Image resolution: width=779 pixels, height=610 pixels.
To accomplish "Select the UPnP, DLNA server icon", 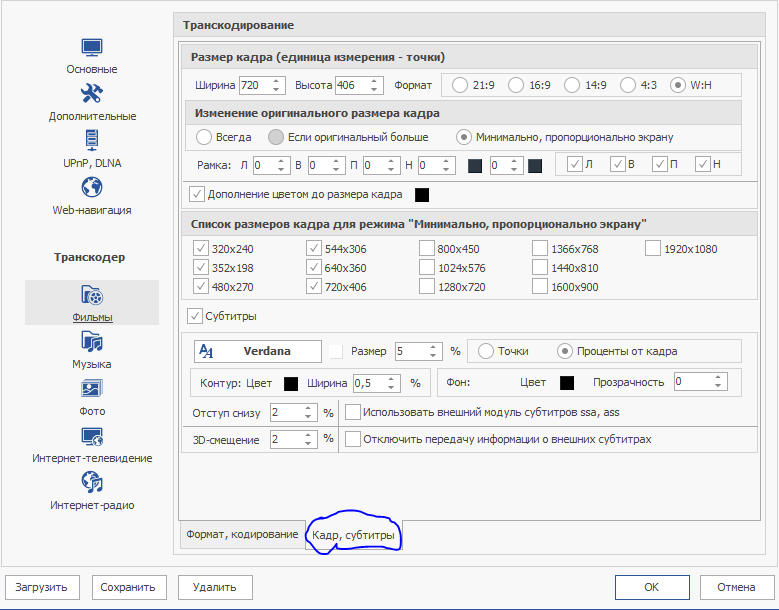I will click(x=92, y=141).
